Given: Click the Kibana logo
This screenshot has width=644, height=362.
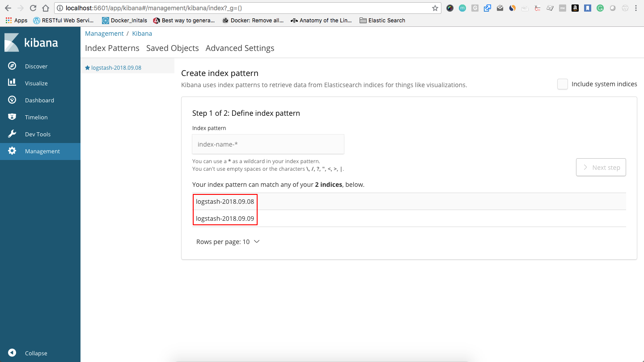Looking at the screenshot, I should tap(31, 43).
